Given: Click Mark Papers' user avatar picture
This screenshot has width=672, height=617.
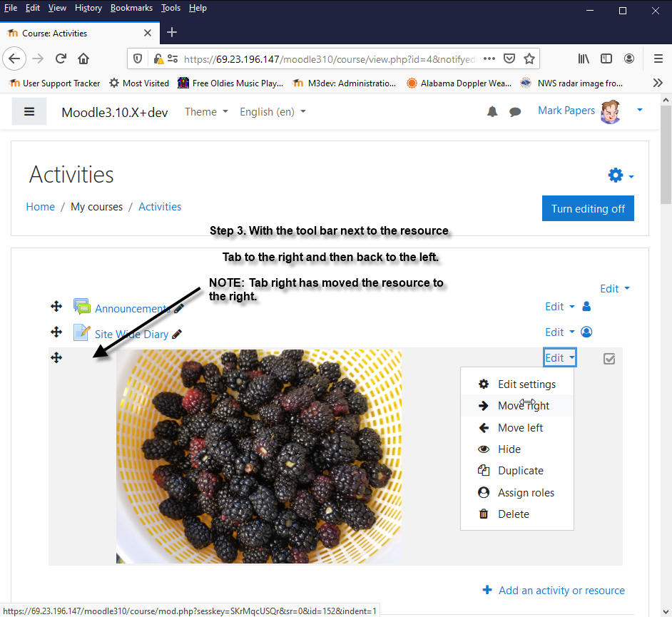Looking at the screenshot, I should [x=611, y=111].
